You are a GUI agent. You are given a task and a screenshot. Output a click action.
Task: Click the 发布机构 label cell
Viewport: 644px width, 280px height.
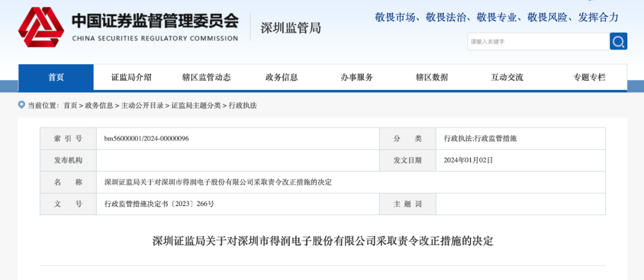(68, 160)
